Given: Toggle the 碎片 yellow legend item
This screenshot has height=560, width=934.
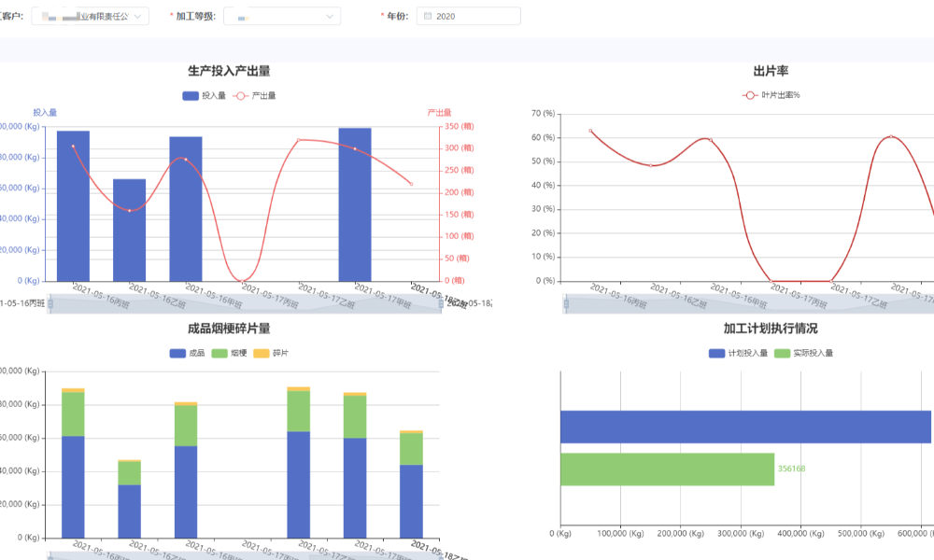Looking at the screenshot, I should click(271, 354).
